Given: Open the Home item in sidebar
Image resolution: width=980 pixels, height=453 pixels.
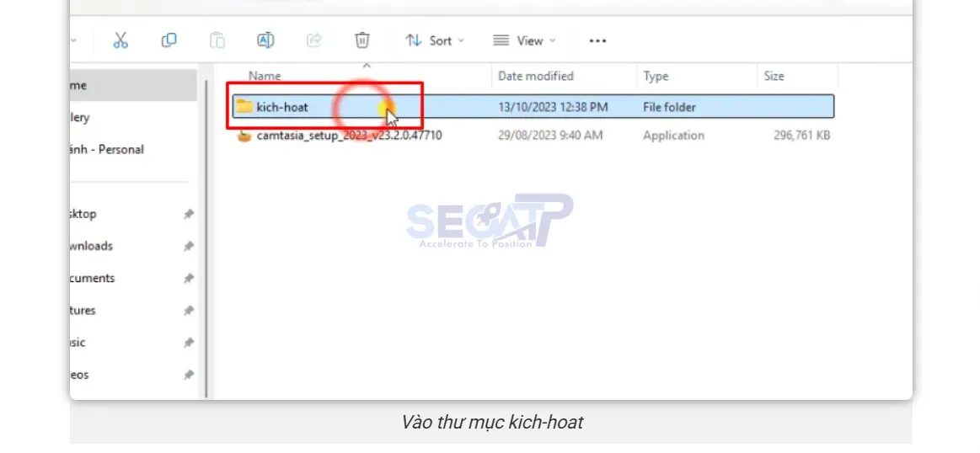Looking at the screenshot, I should (133, 85).
